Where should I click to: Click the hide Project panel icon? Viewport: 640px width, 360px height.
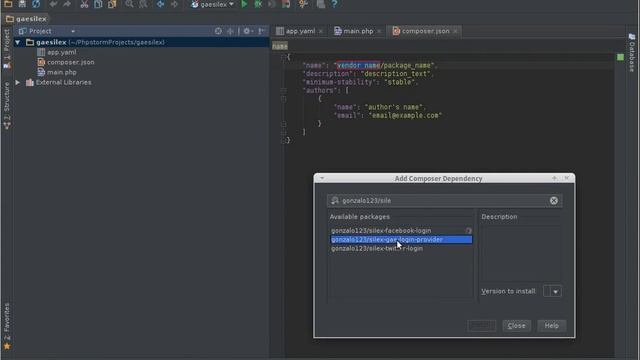[262, 31]
